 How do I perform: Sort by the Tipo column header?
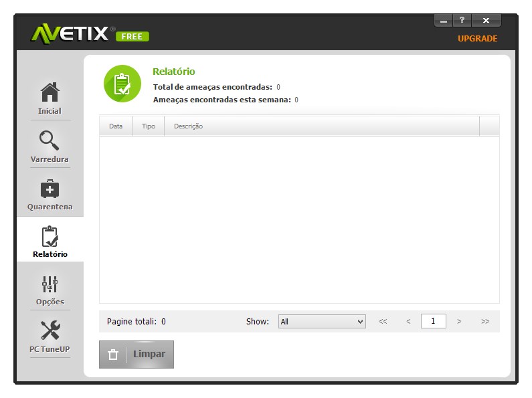tap(149, 126)
